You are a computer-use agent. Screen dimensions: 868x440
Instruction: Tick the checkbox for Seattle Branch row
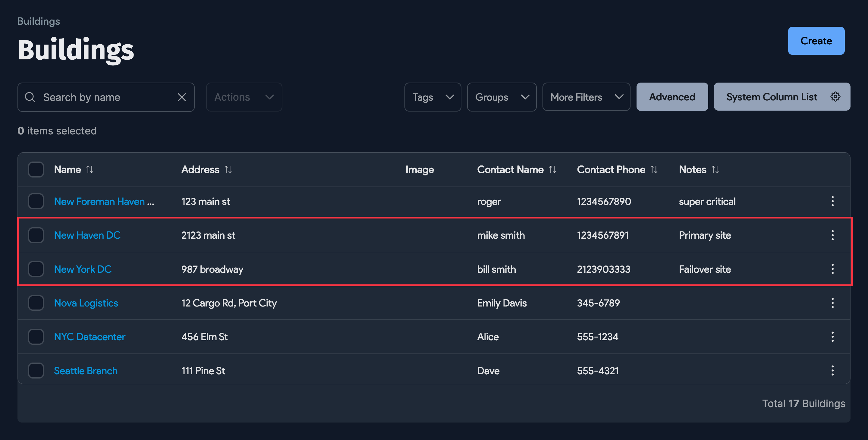tap(36, 370)
